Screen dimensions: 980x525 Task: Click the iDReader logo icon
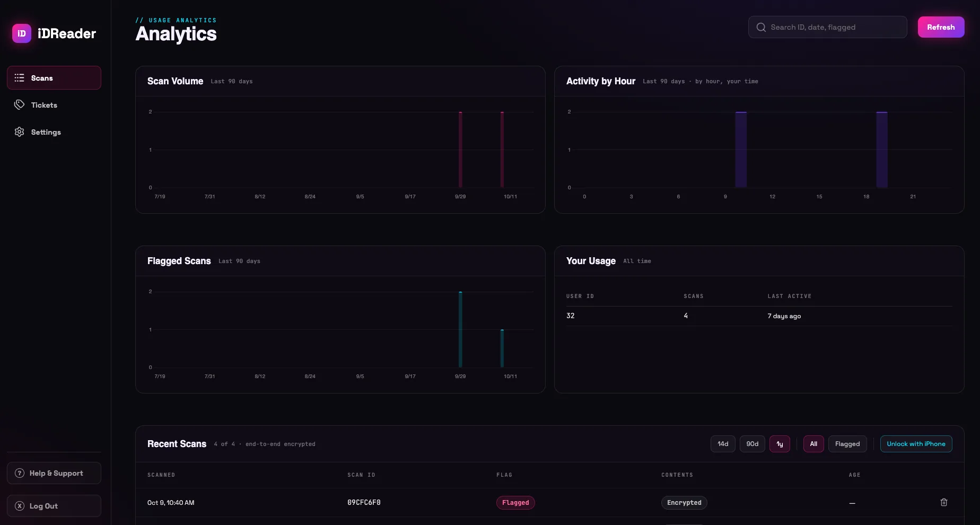tap(22, 33)
